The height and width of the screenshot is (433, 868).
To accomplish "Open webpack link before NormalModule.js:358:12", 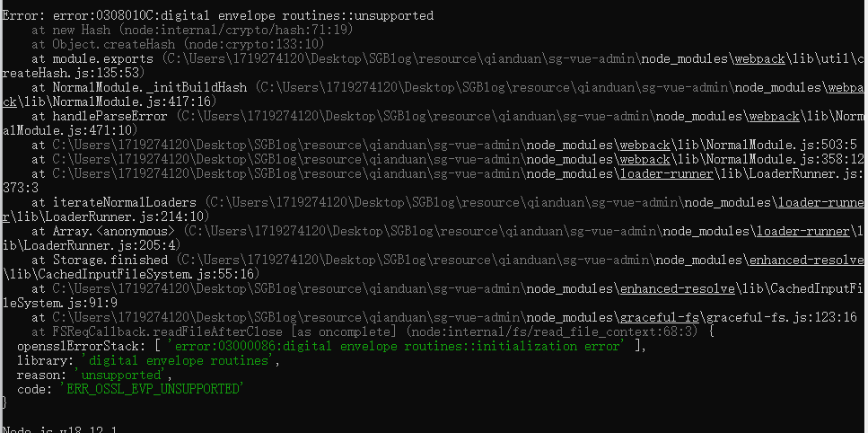I will pos(644,160).
